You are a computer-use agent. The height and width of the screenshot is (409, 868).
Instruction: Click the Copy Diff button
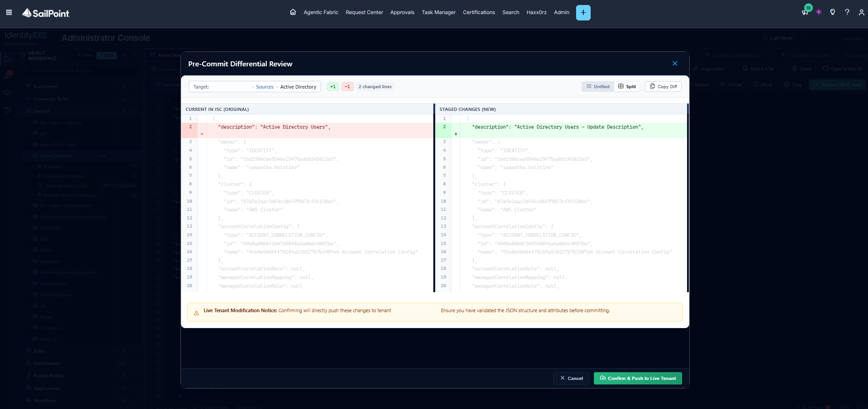[663, 86]
